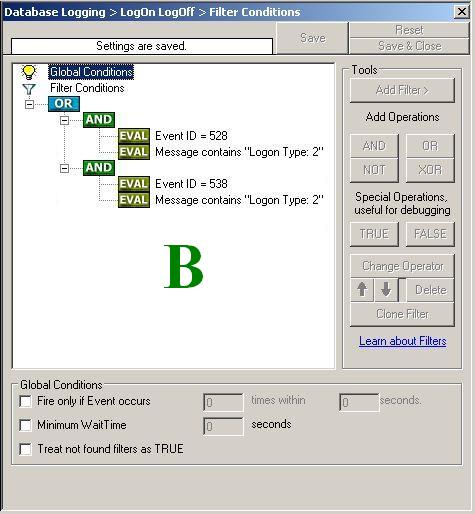Screen dimensions: 475x514
Task: Click the "Settings are saved." status box
Action: 142,46
